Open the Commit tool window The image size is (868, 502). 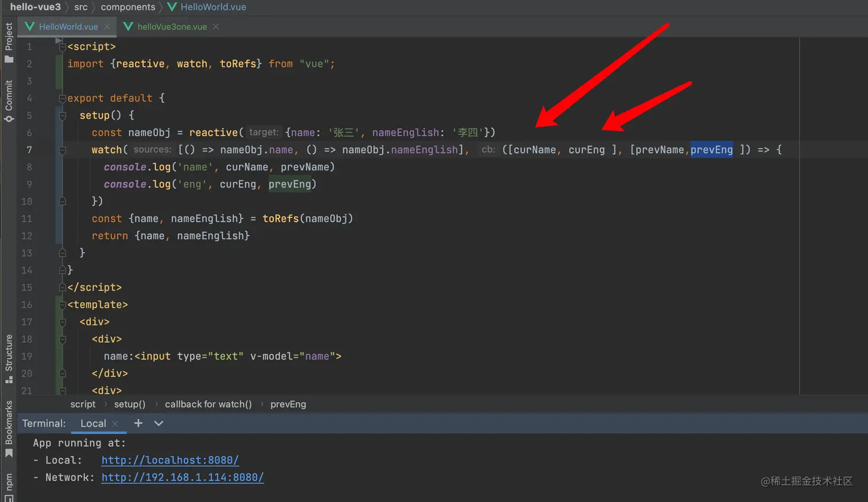pyautogui.click(x=9, y=101)
